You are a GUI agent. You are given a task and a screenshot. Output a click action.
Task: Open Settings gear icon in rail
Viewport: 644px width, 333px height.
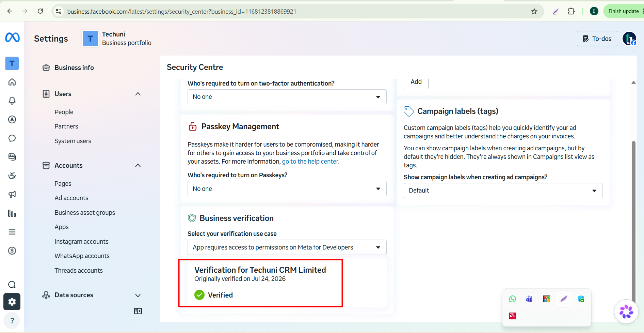click(x=12, y=302)
